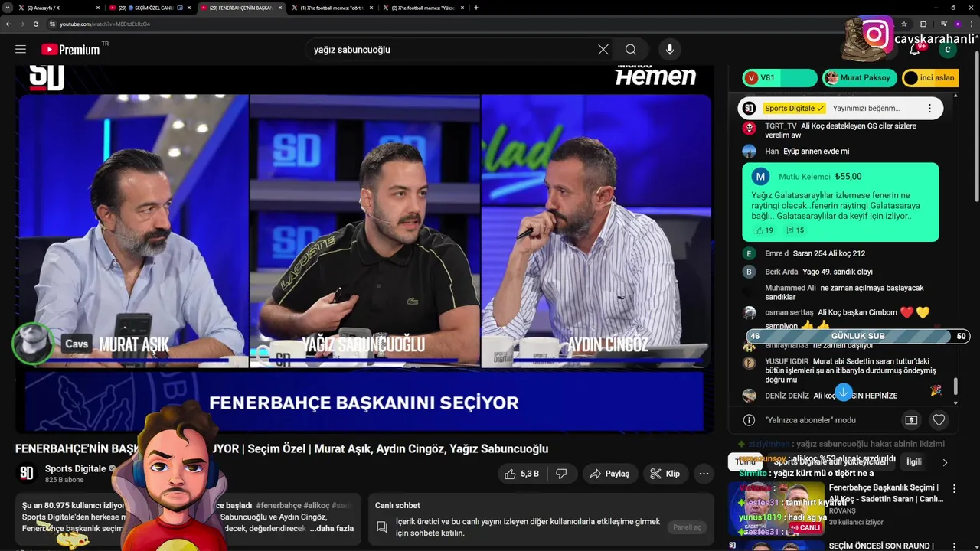This screenshot has width=980, height=551.
Task: Start voice search with the microphone
Action: (670, 49)
